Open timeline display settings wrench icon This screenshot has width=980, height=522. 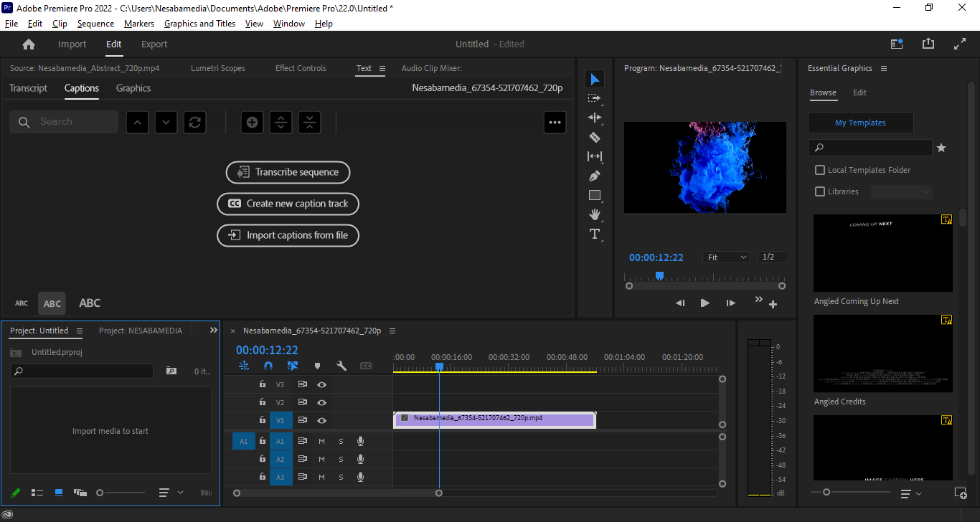click(x=341, y=366)
